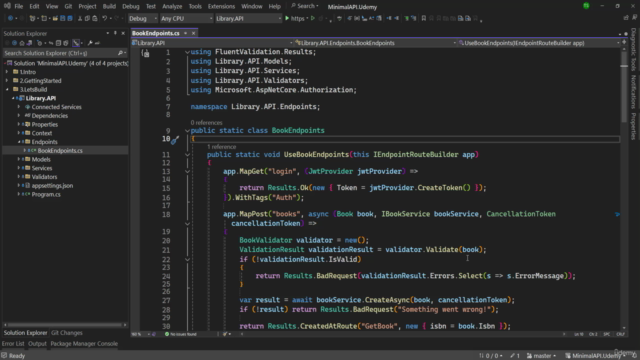Open the master branch selector
Screen dimensions: 640x360
pyautogui.click(x=541, y=356)
